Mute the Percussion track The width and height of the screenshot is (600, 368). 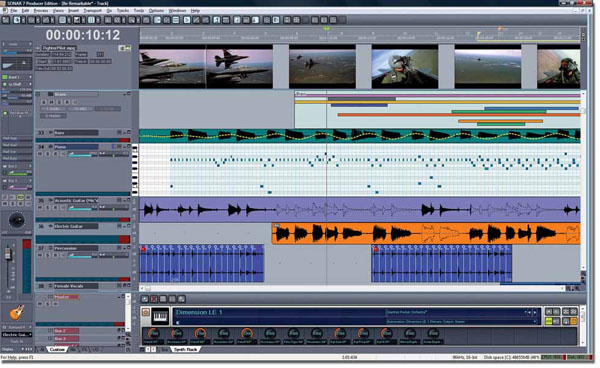[x=41, y=255]
